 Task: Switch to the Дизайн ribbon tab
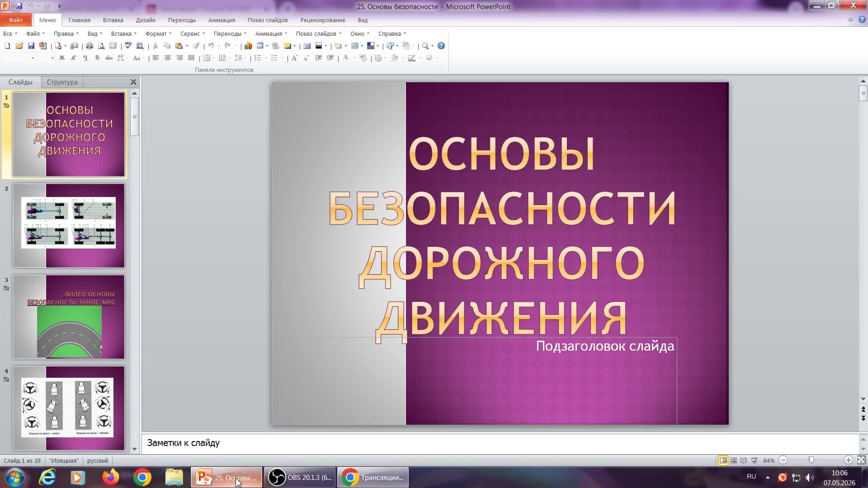click(x=146, y=20)
